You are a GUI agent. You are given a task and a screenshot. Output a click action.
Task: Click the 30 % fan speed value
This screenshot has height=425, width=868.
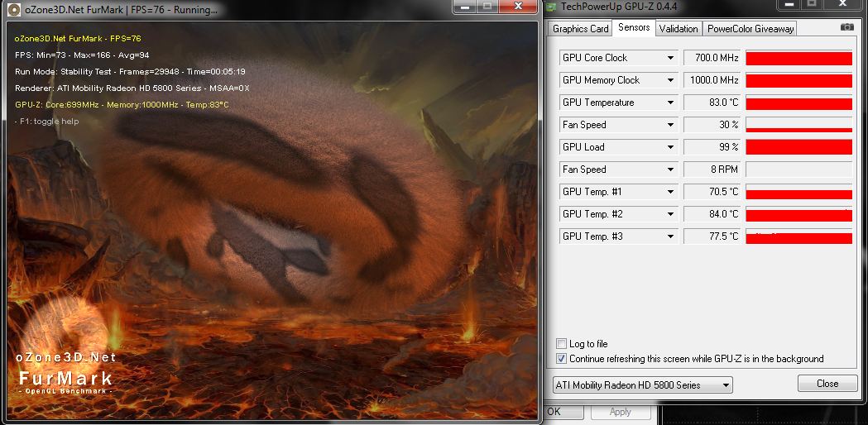[712, 125]
